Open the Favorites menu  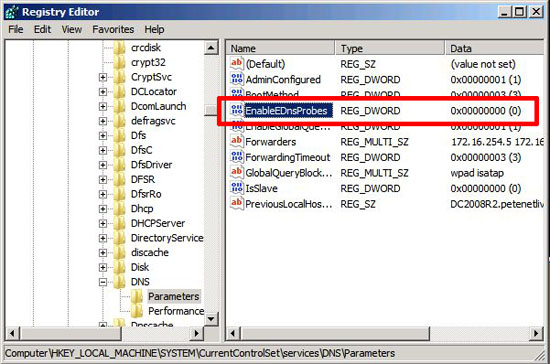click(x=113, y=29)
